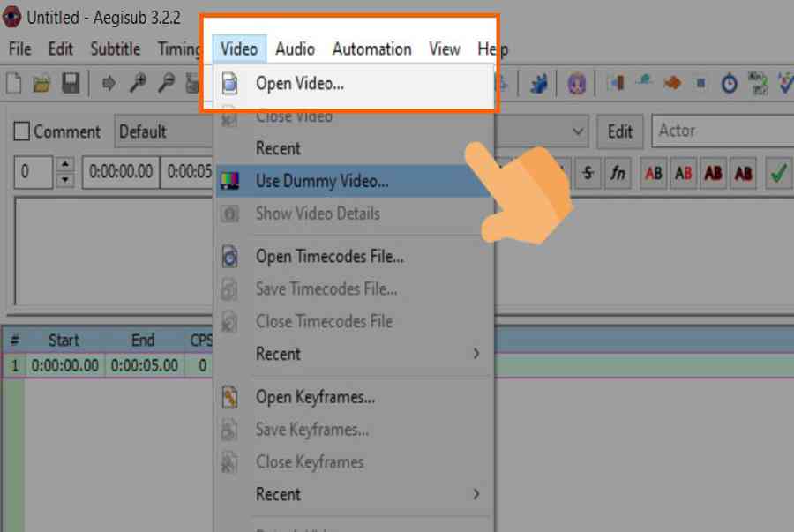Click the blue square Resample Resolution icon

(x=700, y=83)
